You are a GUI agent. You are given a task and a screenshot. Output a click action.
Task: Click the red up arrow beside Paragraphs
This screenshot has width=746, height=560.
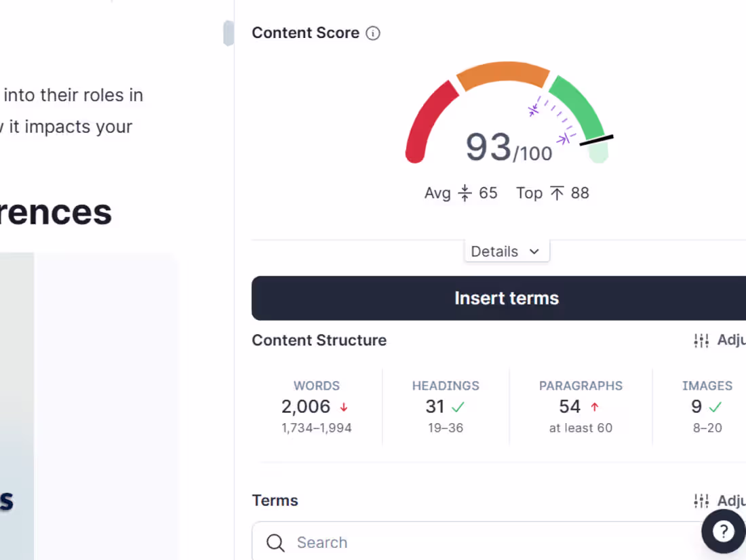(x=595, y=407)
